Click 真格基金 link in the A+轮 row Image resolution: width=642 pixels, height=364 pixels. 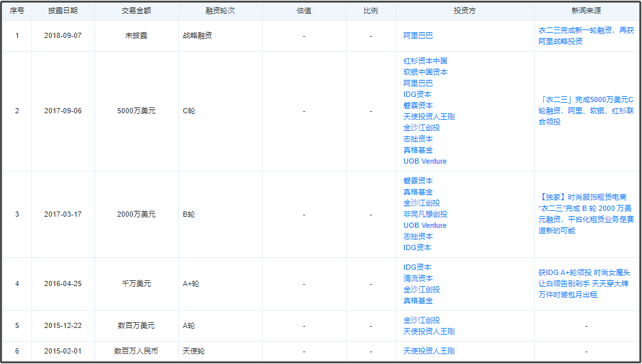(418, 300)
